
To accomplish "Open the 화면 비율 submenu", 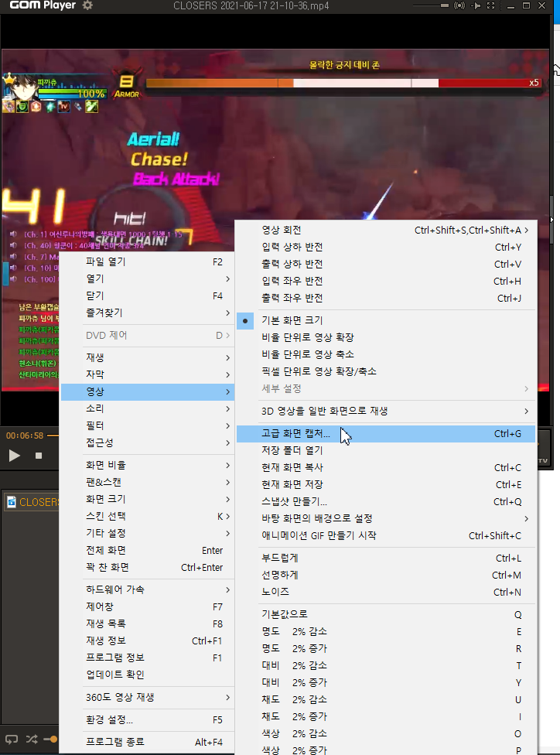I will (x=147, y=465).
